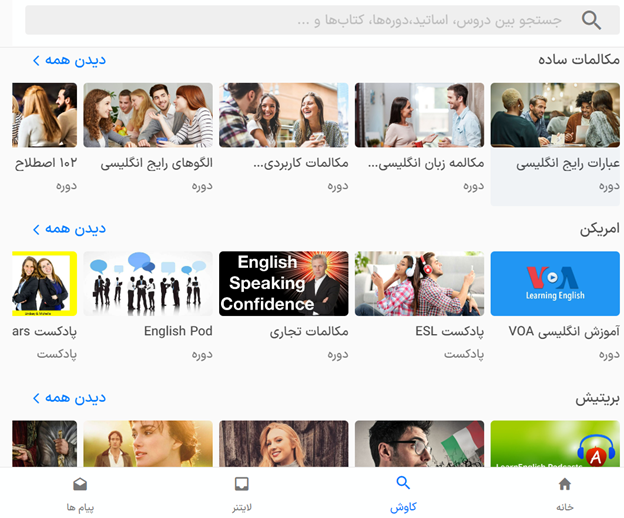Open the Italian flag man thumbnail

pyautogui.click(x=419, y=444)
